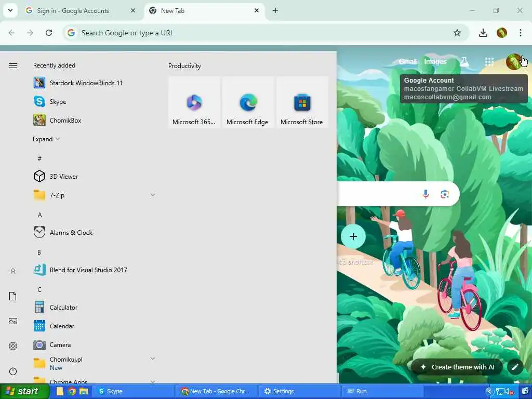Open the 3D Viewer app
This screenshot has width=532, height=399.
pyautogui.click(x=56, y=177)
